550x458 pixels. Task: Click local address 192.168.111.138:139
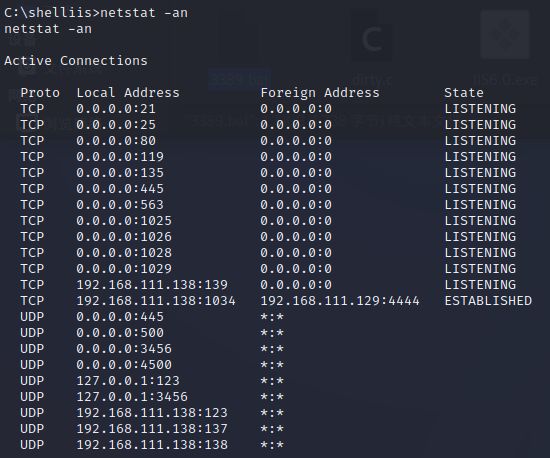click(152, 285)
